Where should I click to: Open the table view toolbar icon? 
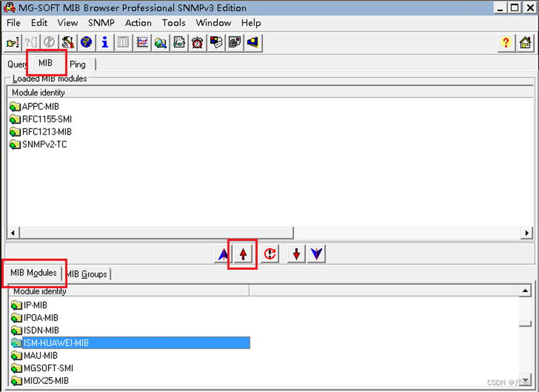pos(122,42)
